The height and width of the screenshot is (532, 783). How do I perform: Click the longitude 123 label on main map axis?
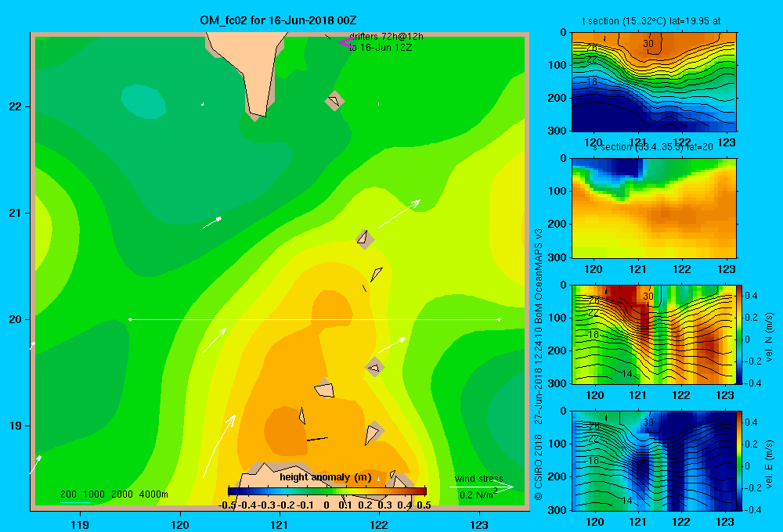[x=479, y=524]
